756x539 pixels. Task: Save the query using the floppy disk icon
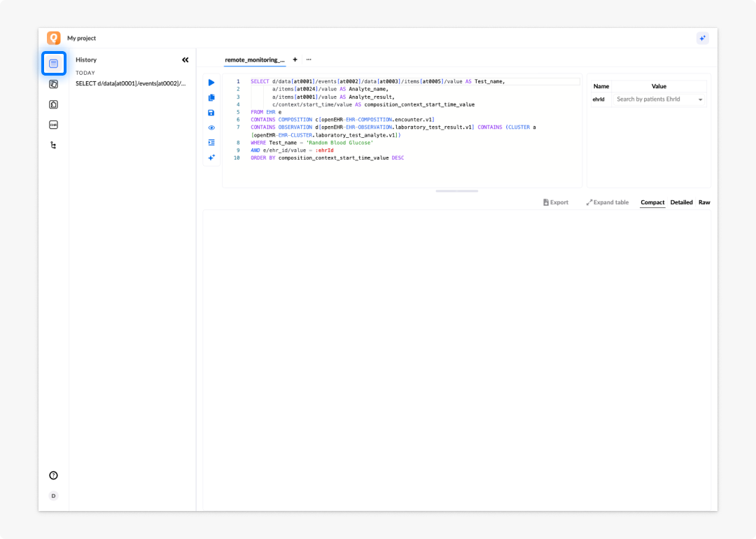[x=211, y=113]
